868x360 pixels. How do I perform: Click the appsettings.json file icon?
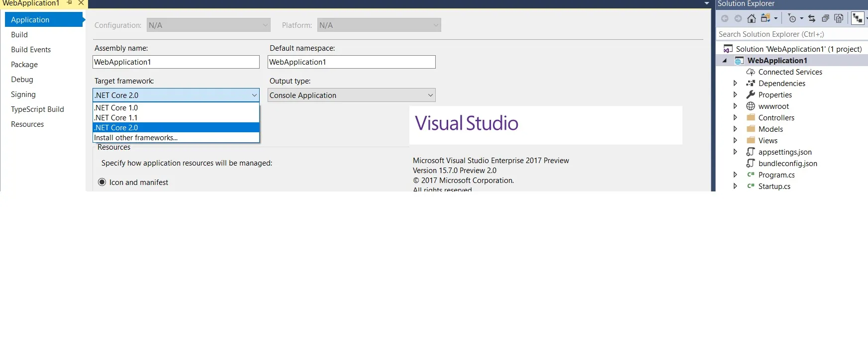click(751, 152)
